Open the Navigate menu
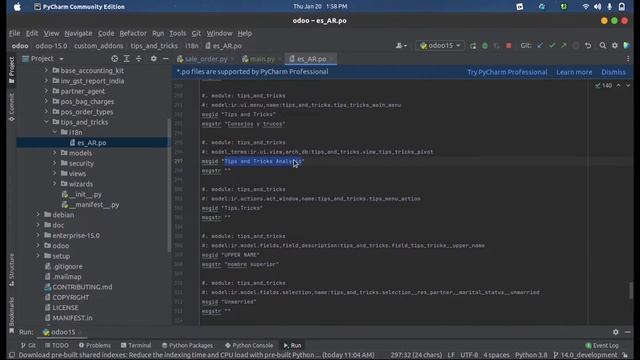The width and height of the screenshot is (640, 360). (x=78, y=33)
